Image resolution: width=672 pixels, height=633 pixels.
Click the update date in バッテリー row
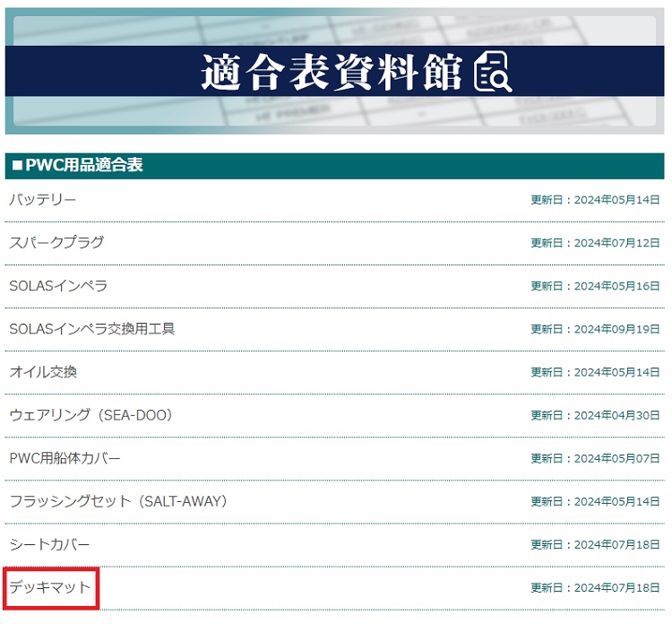pyautogui.click(x=595, y=200)
